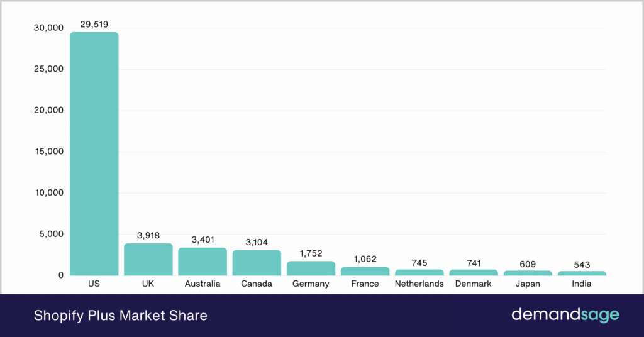Click the US bar in chart
Screen dimensions: 644x337
point(94,153)
